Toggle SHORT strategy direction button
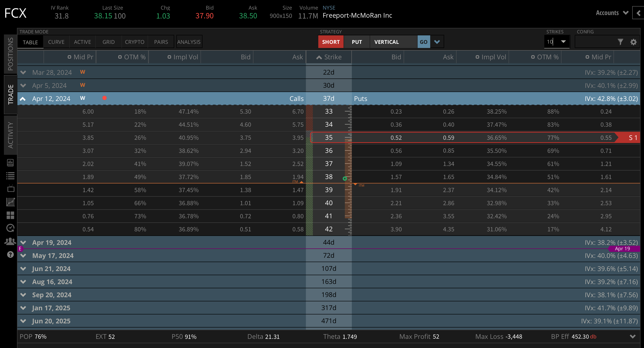The width and height of the screenshot is (644, 348). click(330, 42)
